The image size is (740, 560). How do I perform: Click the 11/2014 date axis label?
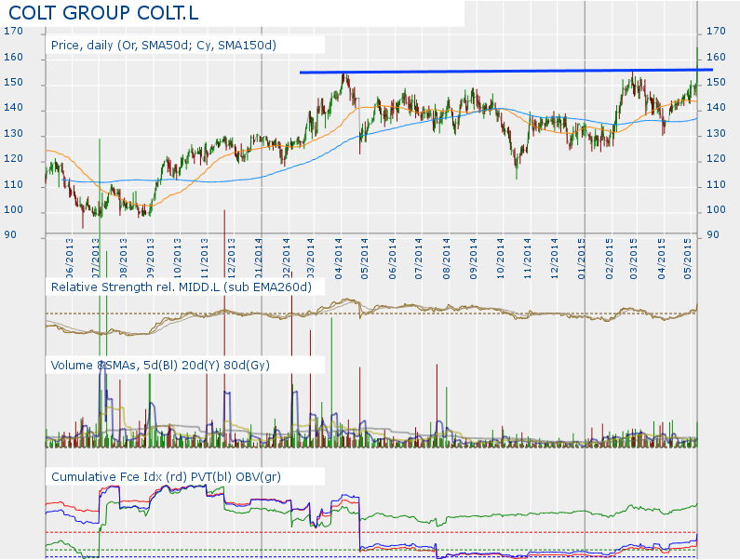point(527,259)
